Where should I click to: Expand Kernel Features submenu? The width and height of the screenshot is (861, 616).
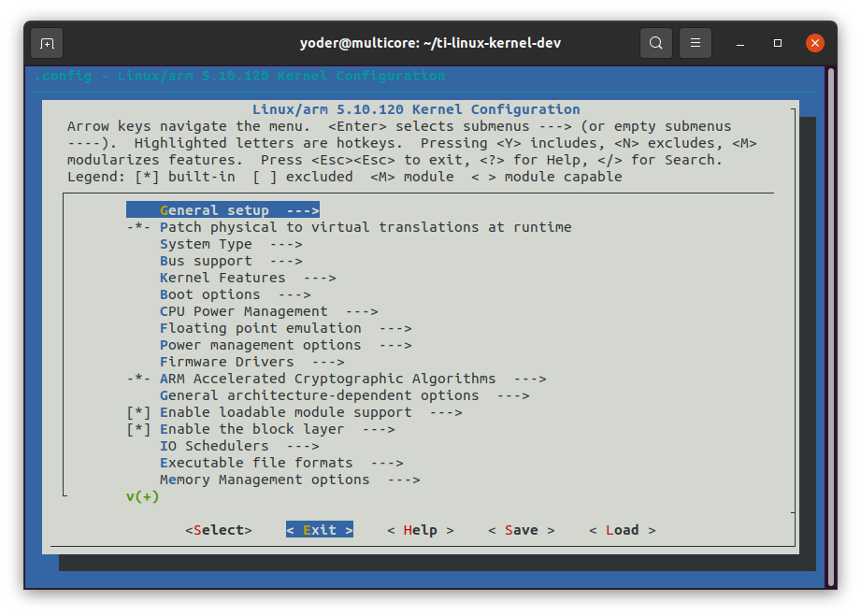248,278
